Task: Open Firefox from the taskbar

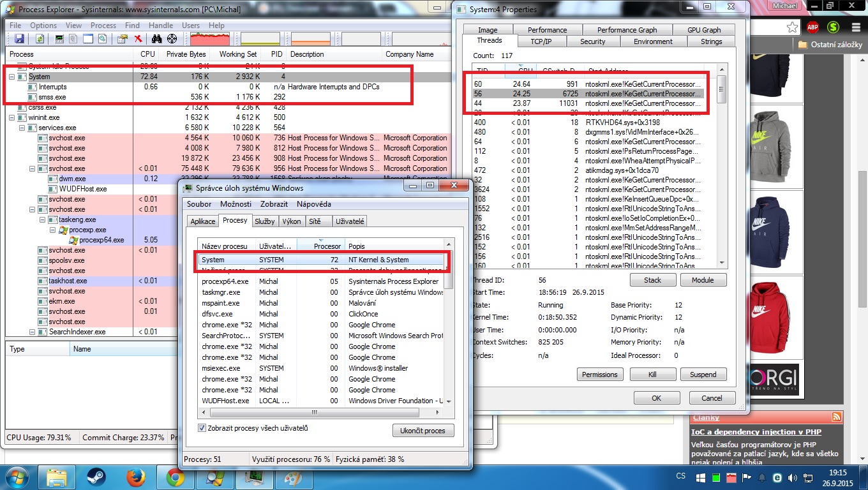Action: (x=136, y=477)
